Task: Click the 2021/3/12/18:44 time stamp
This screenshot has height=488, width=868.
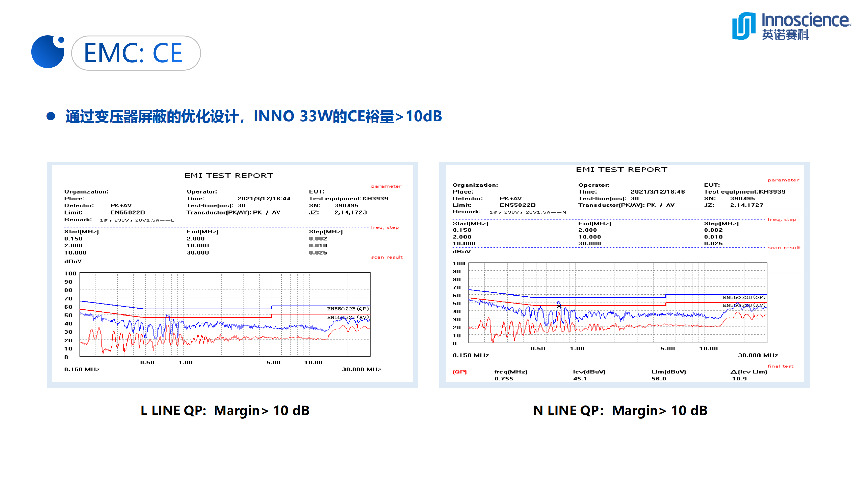Action: pos(264,199)
